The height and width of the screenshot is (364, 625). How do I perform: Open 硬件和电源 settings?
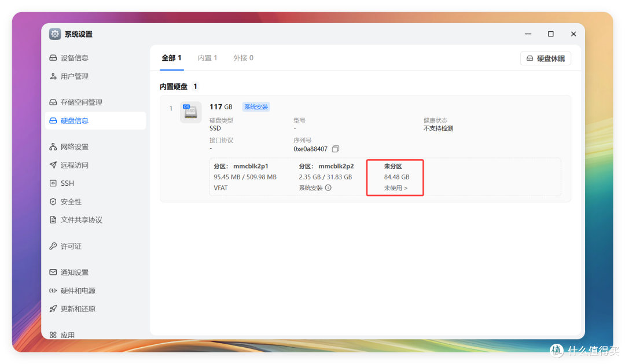pyautogui.click(x=78, y=291)
